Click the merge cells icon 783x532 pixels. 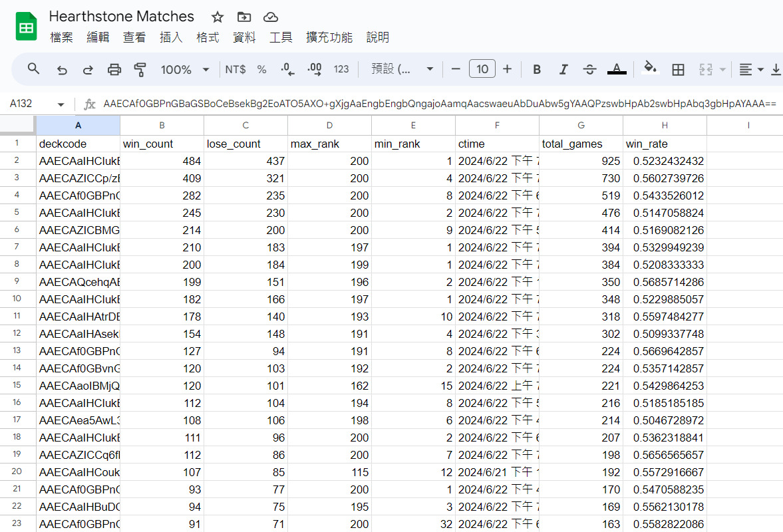pyautogui.click(x=706, y=69)
